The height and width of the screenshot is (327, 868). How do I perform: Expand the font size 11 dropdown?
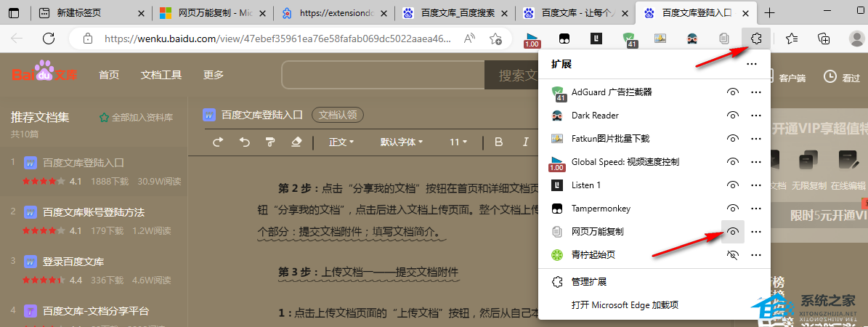[458, 142]
